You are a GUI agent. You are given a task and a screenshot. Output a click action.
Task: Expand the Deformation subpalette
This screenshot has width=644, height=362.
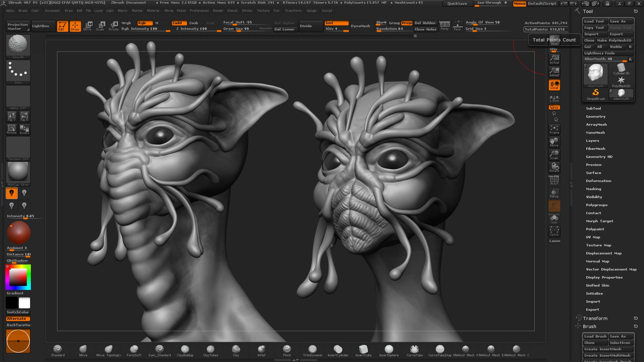pyautogui.click(x=598, y=181)
